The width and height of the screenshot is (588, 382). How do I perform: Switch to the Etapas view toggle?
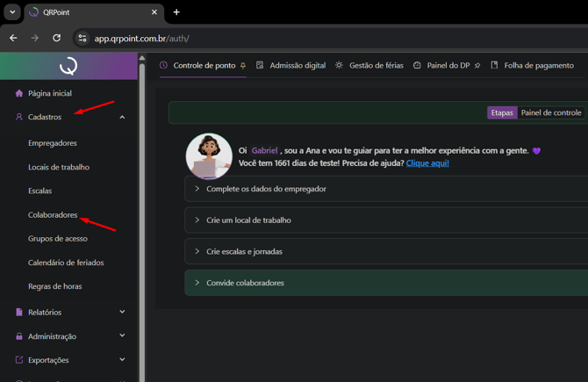tap(502, 112)
